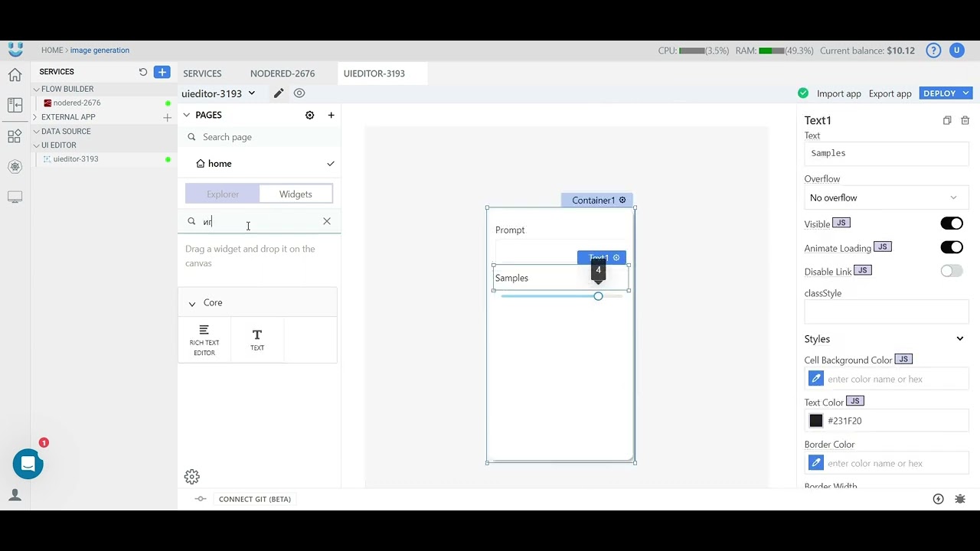Edit the uieditor-3193 name with pencil icon
Screen dimensions: 980x551
pyautogui.click(x=279, y=93)
